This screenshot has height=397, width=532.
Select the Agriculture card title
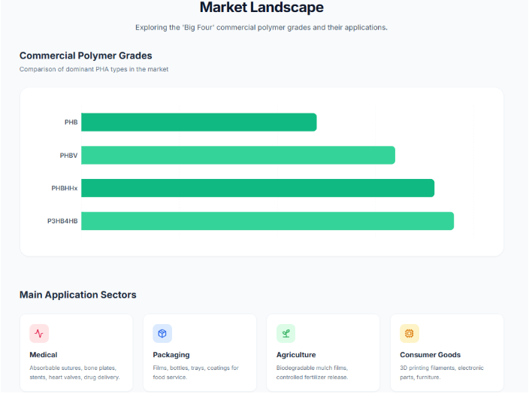click(x=296, y=355)
